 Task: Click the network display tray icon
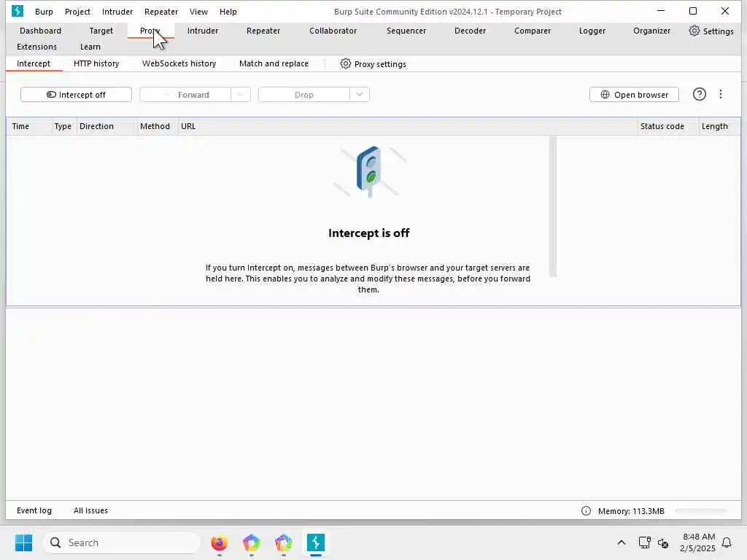(644, 542)
